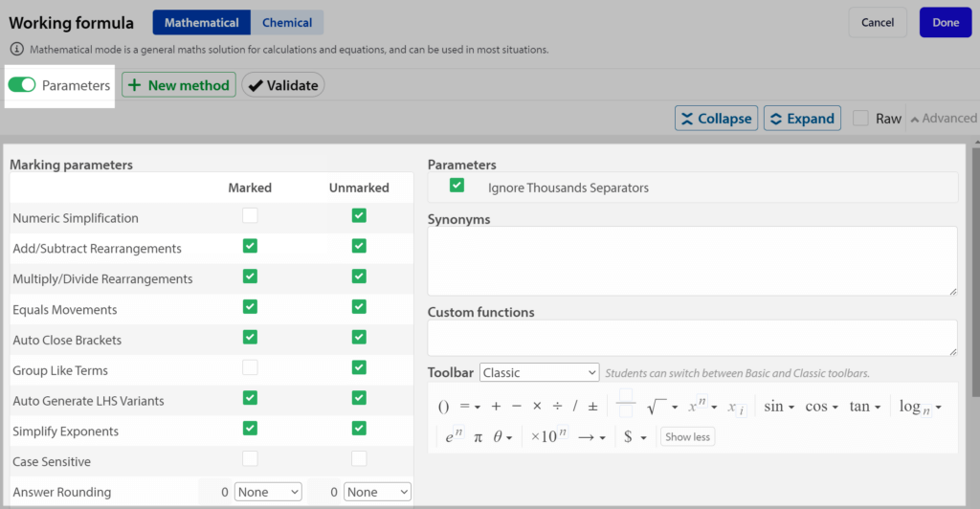Open the Toolbar Classic dropdown

click(540, 373)
